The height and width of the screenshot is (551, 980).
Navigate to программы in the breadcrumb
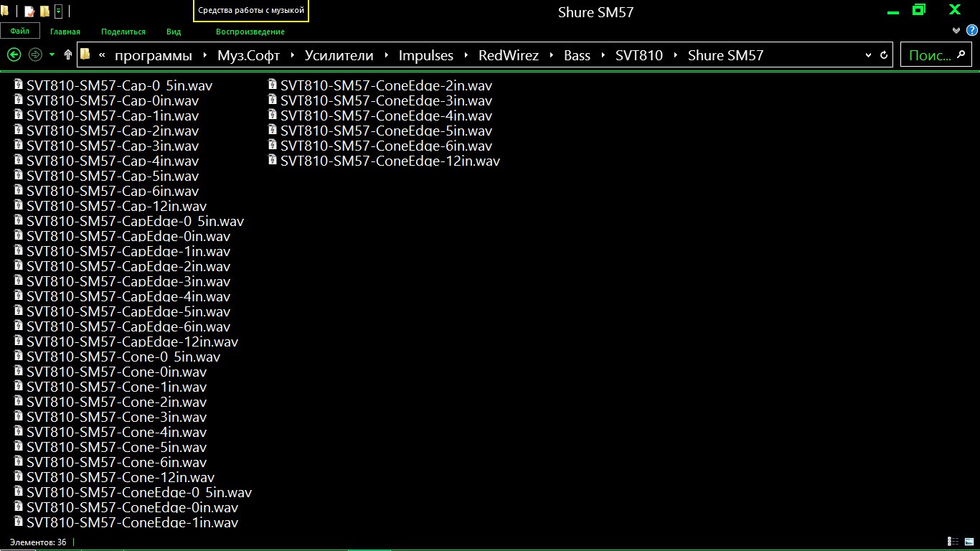(x=154, y=55)
